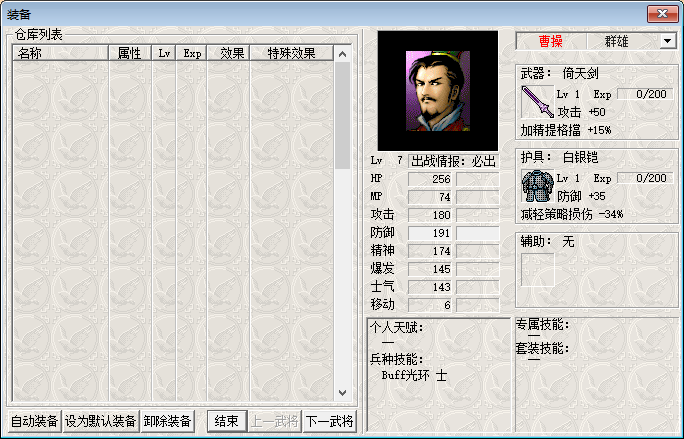Click the 上一武将 button
The height and width of the screenshot is (439, 684).
click(x=275, y=421)
